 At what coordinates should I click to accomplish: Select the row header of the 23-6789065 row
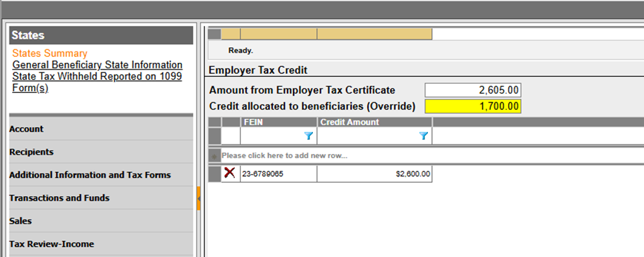pos(215,174)
